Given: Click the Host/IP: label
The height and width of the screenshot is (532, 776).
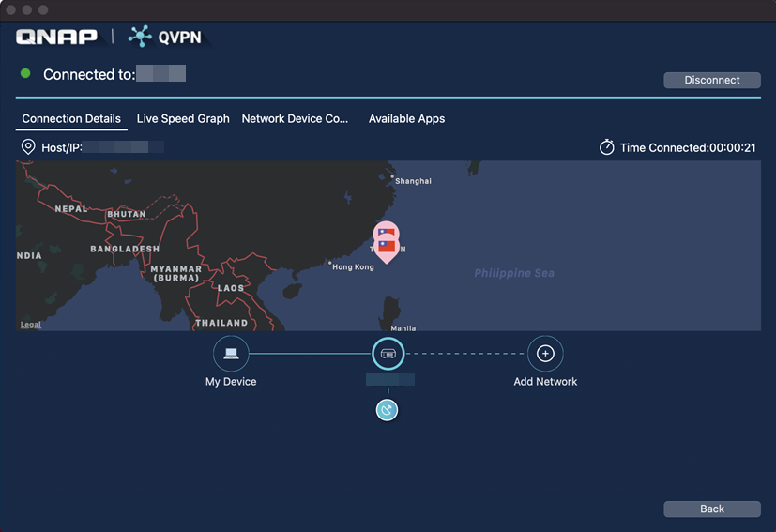Looking at the screenshot, I should (62, 147).
